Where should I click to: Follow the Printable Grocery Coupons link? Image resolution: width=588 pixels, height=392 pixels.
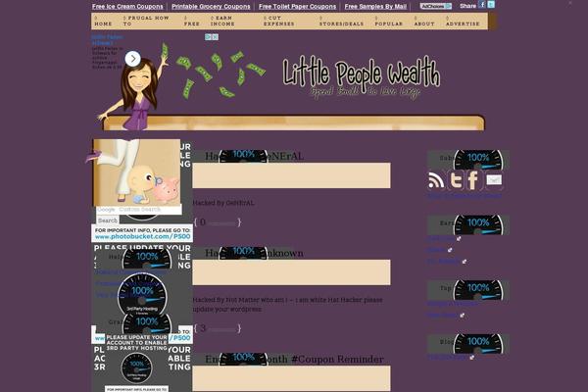click(x=211, y=7)
